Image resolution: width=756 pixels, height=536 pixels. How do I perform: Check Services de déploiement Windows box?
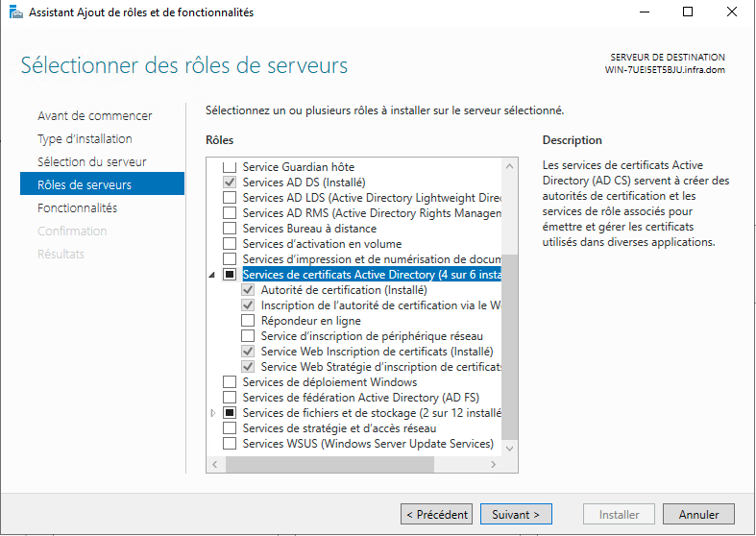tap(230, 382)
